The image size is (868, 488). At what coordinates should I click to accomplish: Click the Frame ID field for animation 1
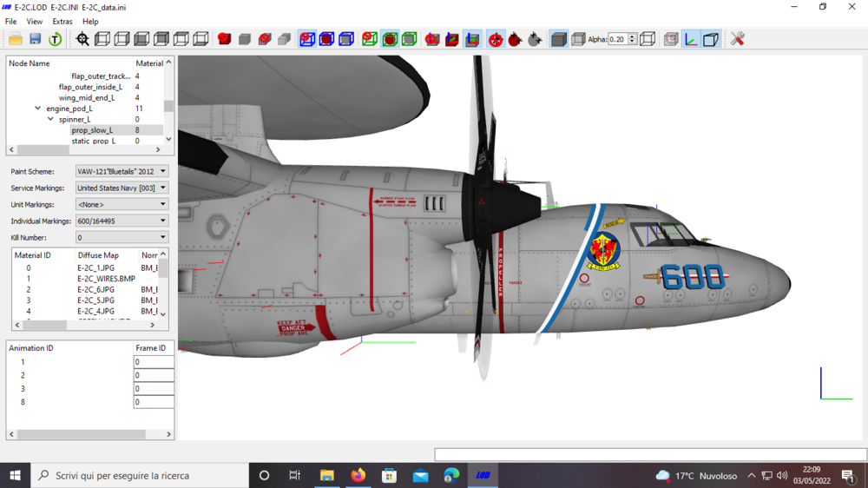click(x=154, y=362)
